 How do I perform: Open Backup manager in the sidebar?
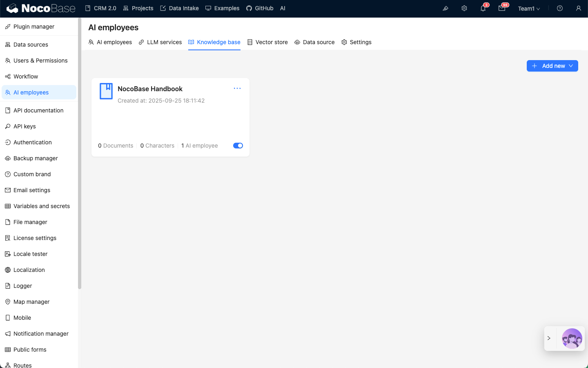36,158
